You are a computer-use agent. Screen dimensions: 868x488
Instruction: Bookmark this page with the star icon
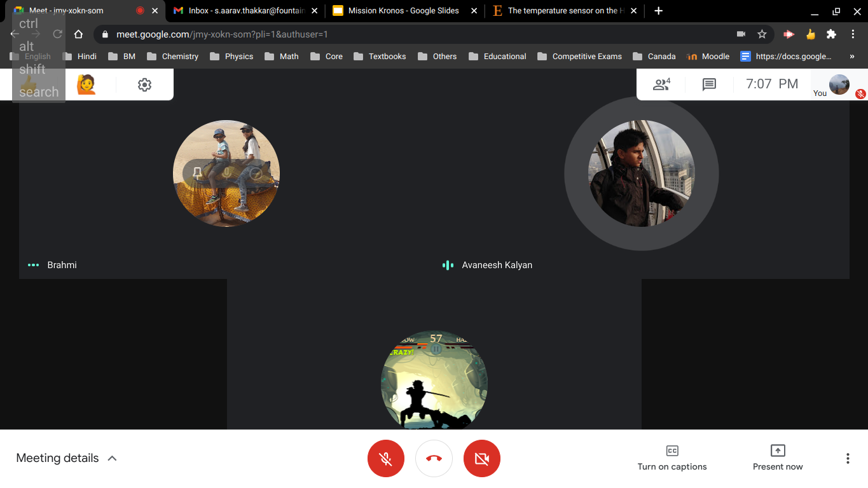pyautogui.click(x=762, y=34)
